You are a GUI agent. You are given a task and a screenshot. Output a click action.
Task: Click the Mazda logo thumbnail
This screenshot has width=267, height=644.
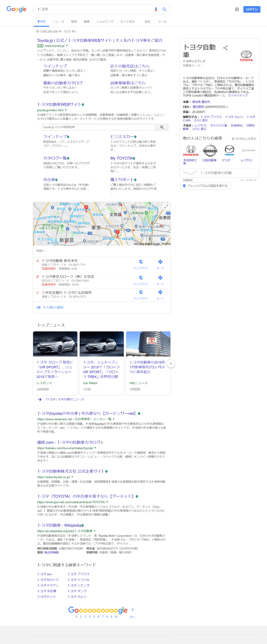tap(229, 151)
